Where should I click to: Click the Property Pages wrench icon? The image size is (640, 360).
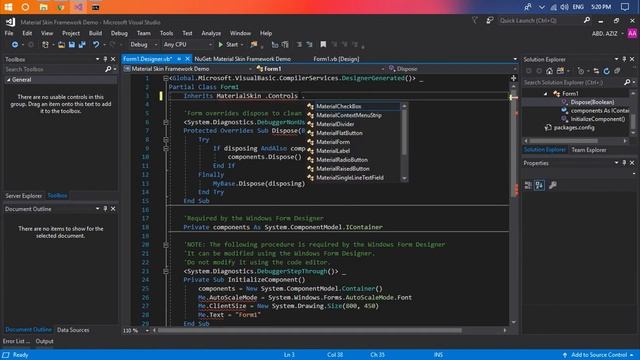(553, 185)
